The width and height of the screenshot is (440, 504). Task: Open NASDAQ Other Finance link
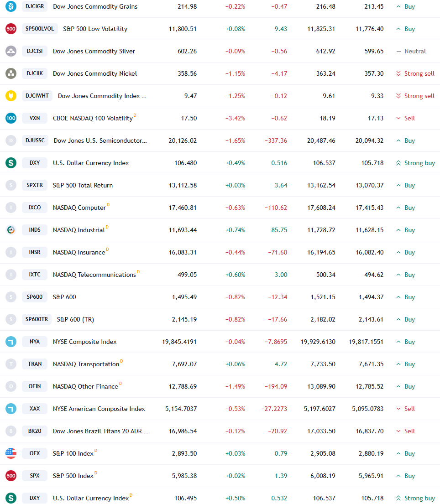tap(85, 386)
